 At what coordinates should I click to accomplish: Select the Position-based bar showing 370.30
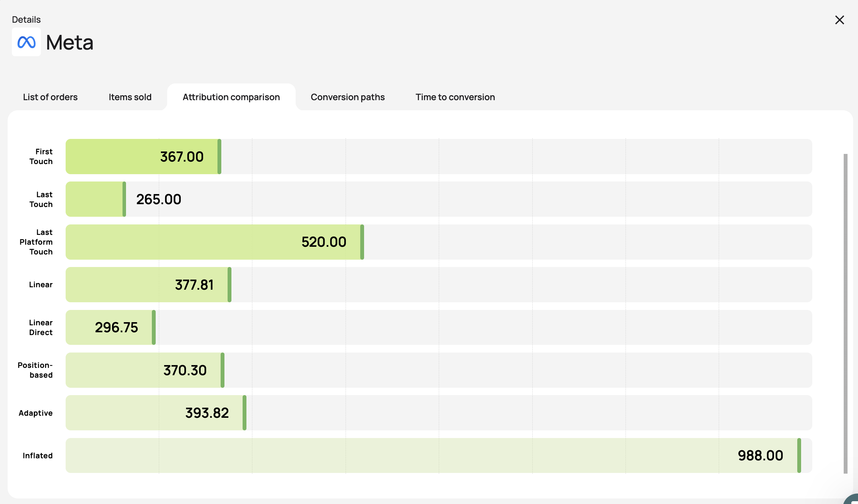(x=145, y=370)
